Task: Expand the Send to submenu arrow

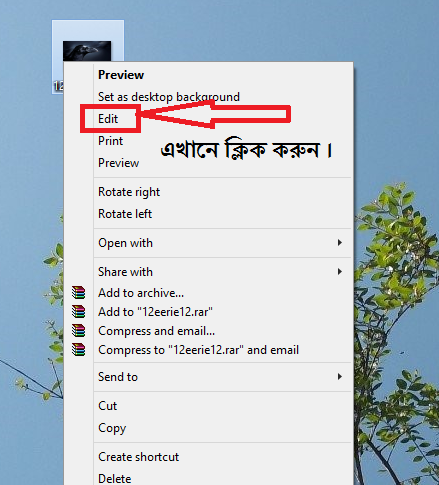Action: (340, 377)
